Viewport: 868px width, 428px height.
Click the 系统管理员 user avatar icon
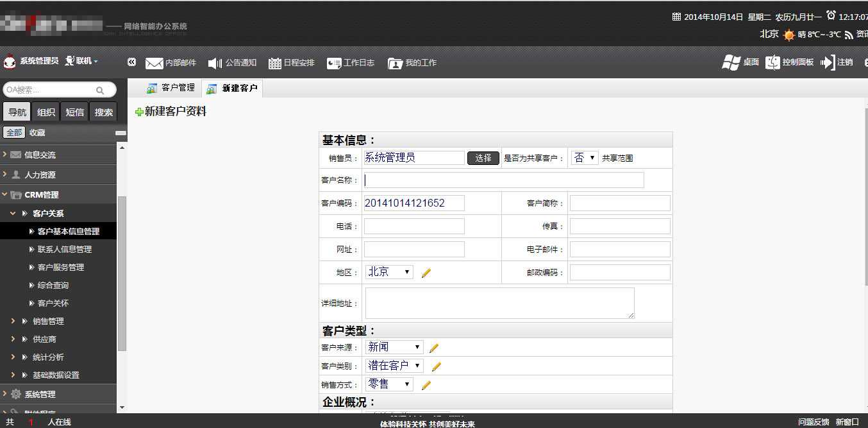tap(10, 62)
